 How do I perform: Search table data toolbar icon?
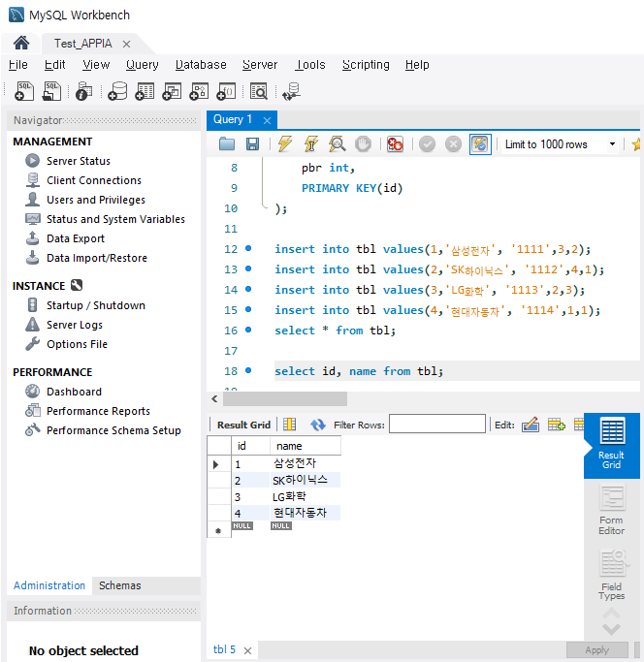259,91
